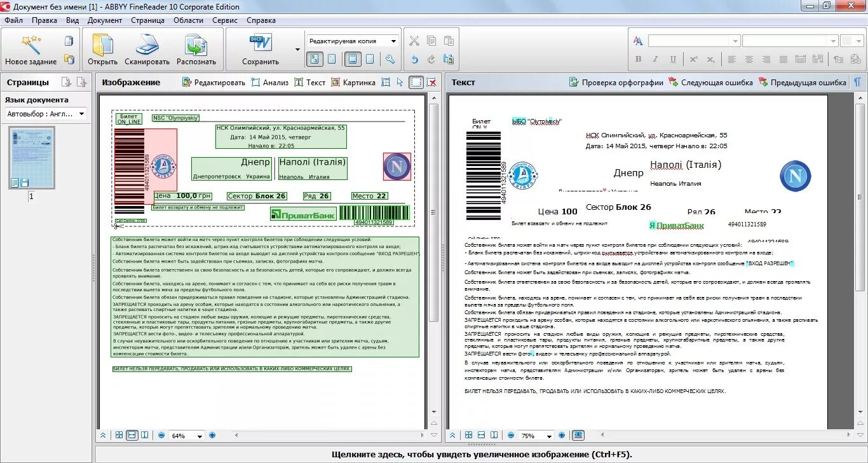
Task: Click the redo arrow icon
Action: [x=431, y=59]
